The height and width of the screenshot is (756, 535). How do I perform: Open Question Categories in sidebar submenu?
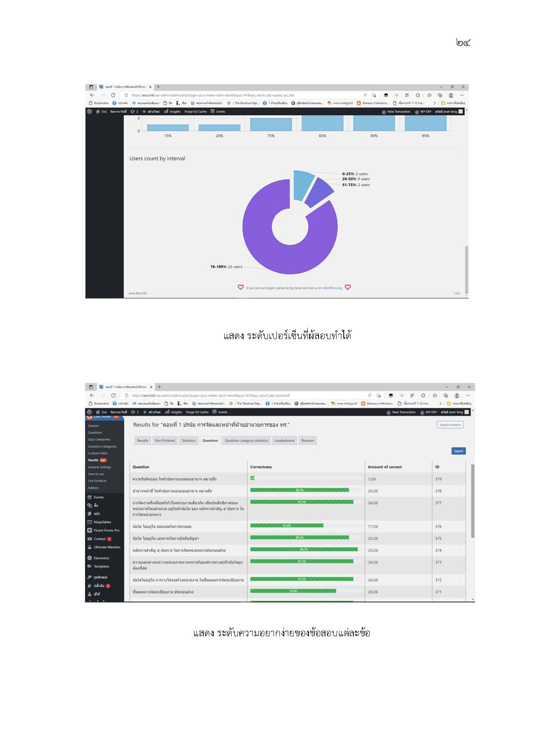102,446
